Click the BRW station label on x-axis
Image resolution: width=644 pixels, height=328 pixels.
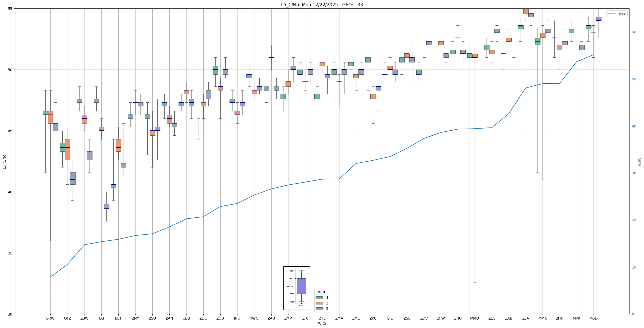coord(50,318)
